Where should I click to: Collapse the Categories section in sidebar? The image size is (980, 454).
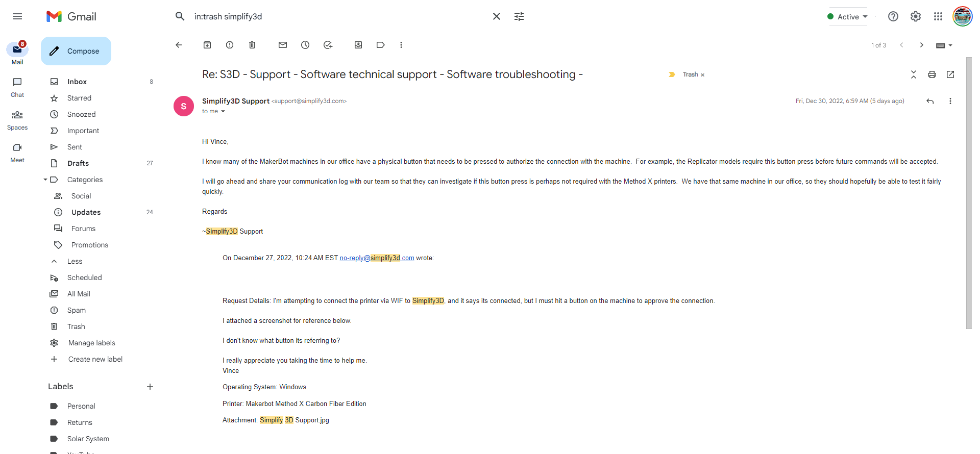(45, 180)
